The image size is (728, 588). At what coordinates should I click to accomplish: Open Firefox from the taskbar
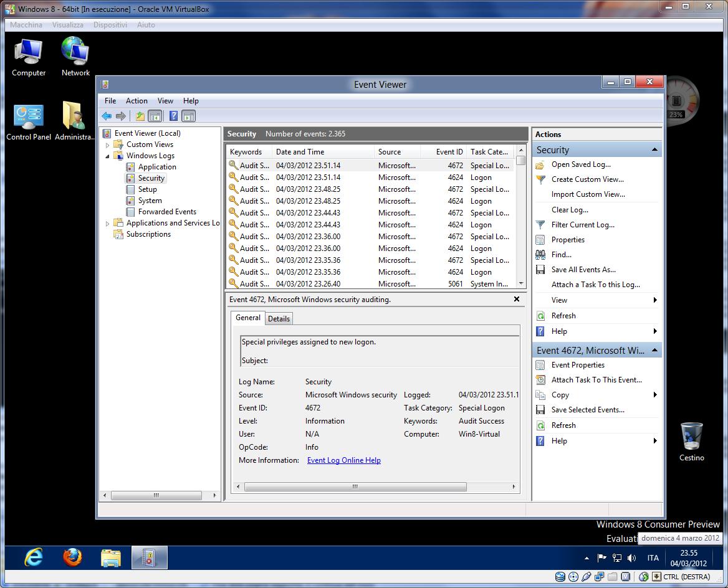73,557
